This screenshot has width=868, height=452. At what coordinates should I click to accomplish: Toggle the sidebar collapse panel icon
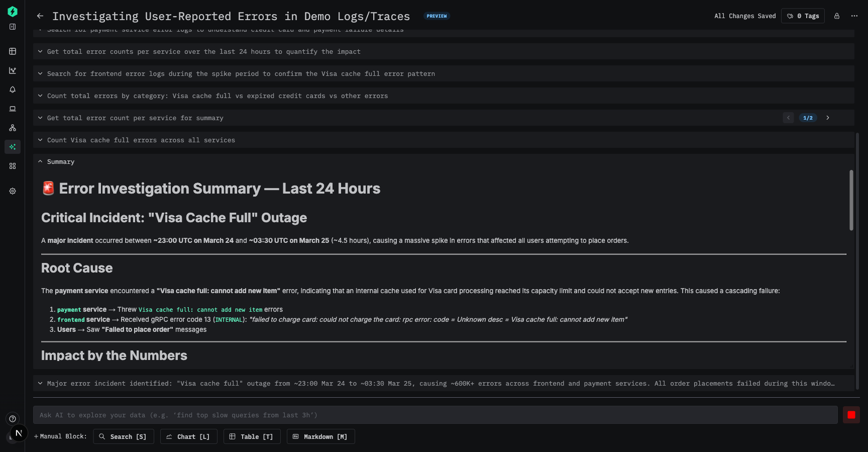[13, 27]
